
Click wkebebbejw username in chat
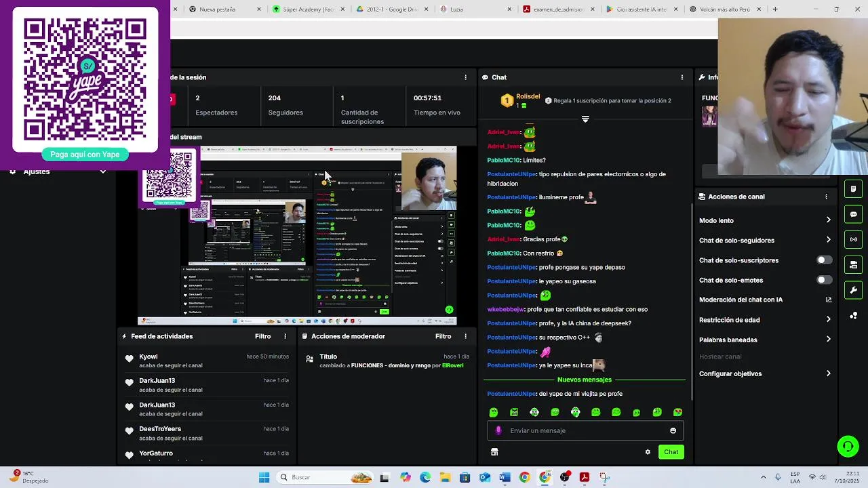tap(506, 309)
